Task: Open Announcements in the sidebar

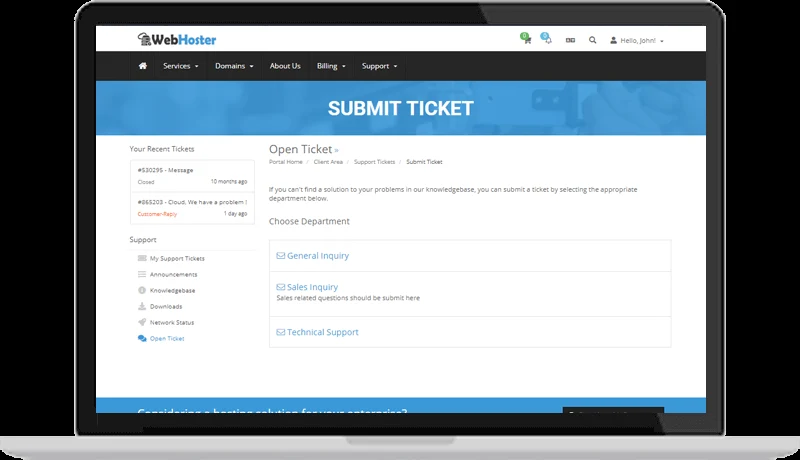Action: [x=173, y=274]
